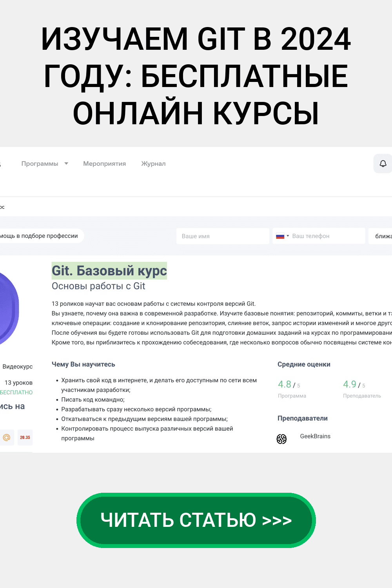Click the red 20.35 badge icon
Image resolution: width=392 pixels, height=588 pixels.
(x=25, y=437)
